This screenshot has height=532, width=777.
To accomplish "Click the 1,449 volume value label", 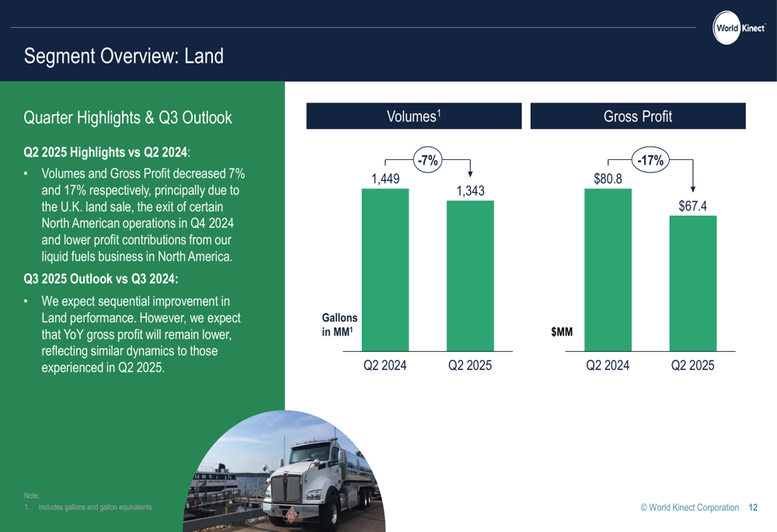I will (385, 179).
